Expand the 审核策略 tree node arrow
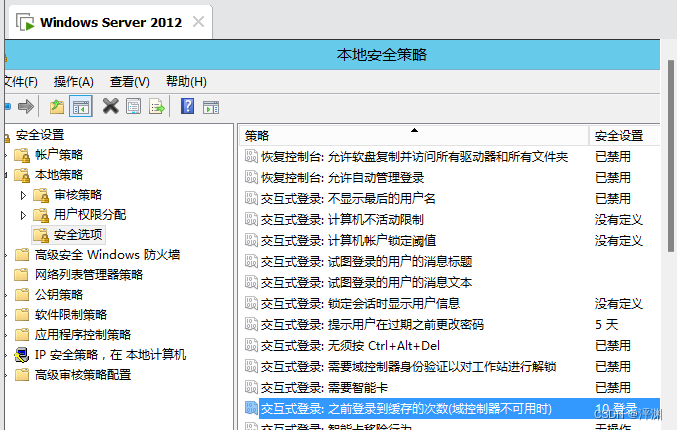This screenshot has height=430, width=677. click(x=23, y=195)
